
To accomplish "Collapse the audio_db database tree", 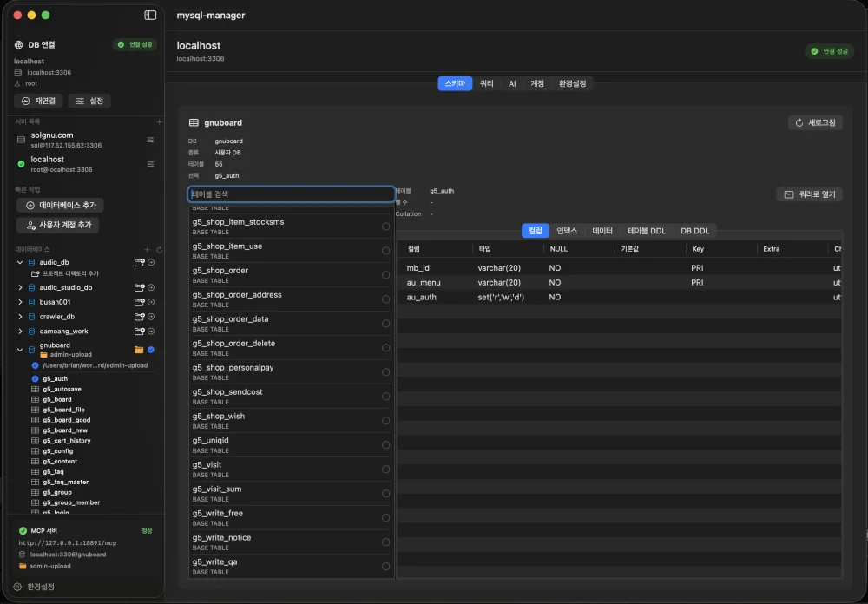I will pos(20,262).
